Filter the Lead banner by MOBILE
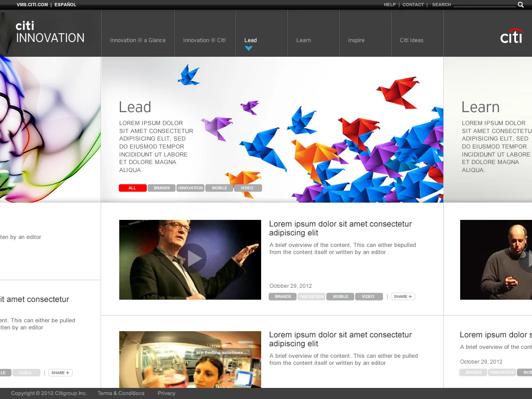The width and height of the screenshot is (532, 399). [x=219, y=188]
